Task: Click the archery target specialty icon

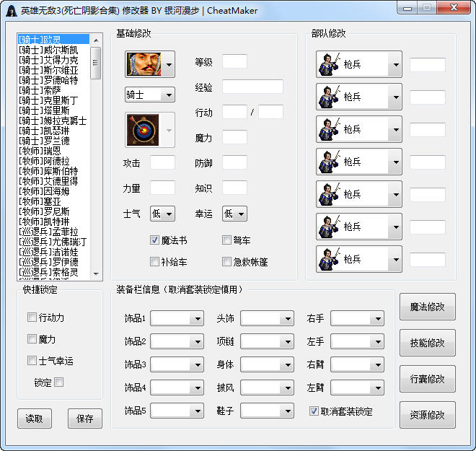Action: pos(143,130)
